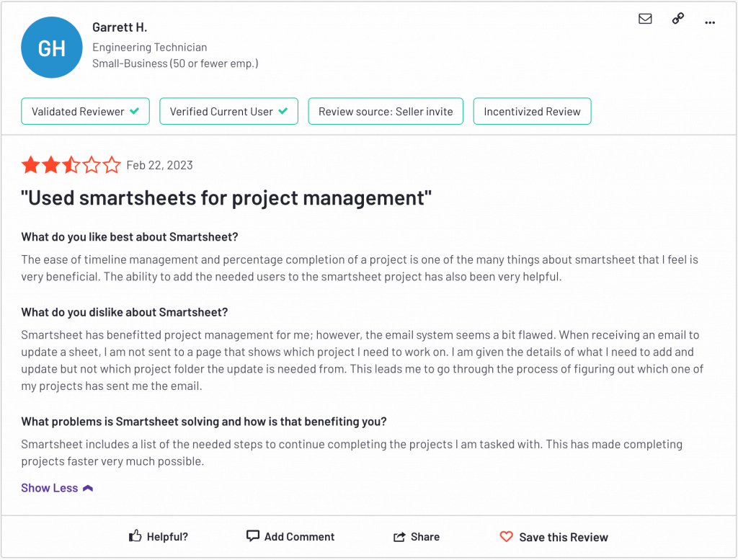Click the half-filled third star
The image size is (738, 560).
71,165
